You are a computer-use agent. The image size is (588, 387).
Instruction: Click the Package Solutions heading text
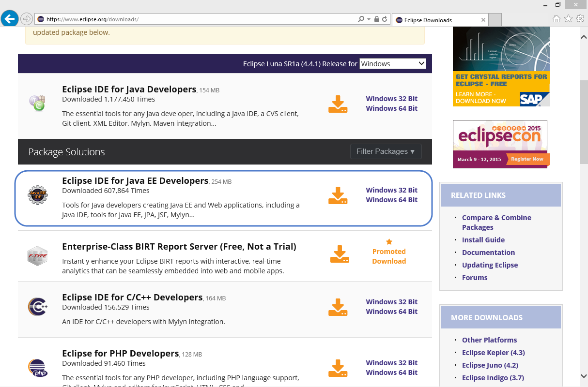click(66, 152)
